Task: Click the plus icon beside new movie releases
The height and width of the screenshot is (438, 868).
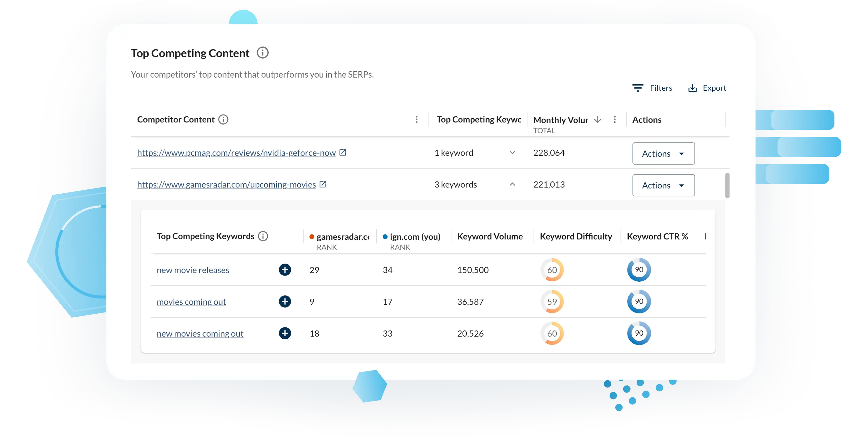Action: [285, 270]
